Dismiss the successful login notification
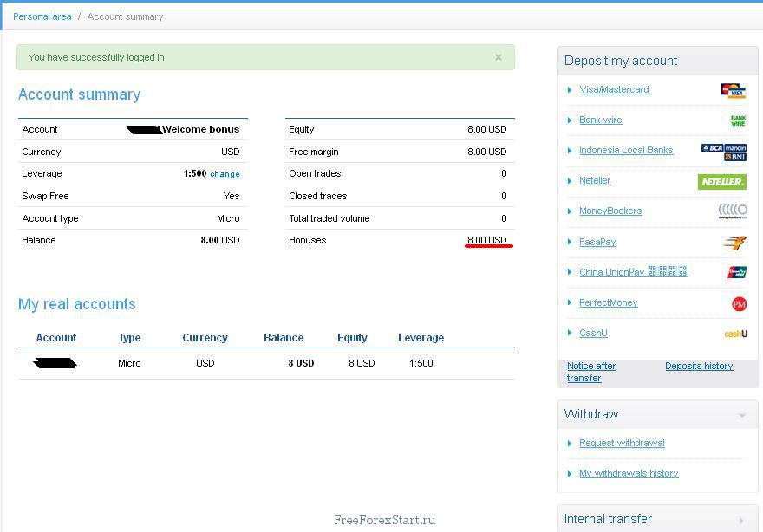Image resolution: width=763 pixels, height=532 pixels. [499, 57]
